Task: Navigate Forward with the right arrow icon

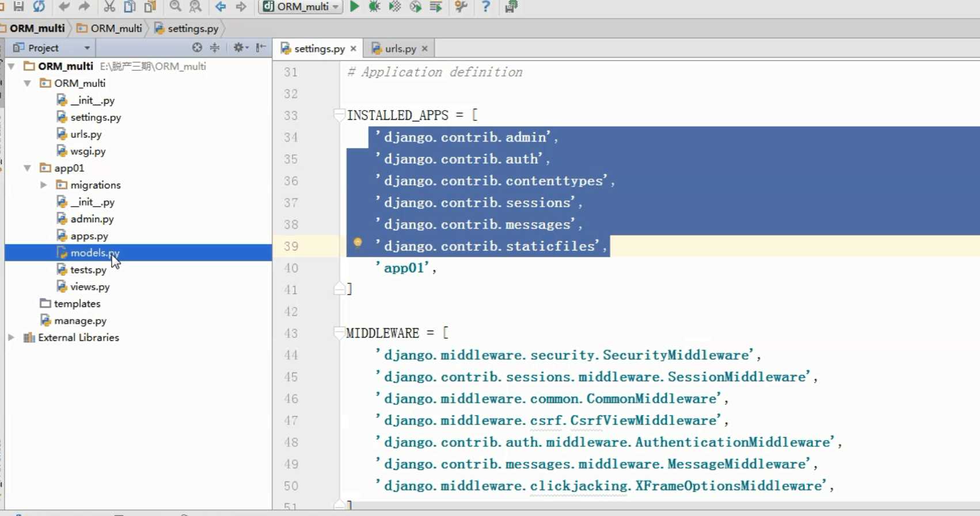Action: pyautogui.click(x=241, y=7)
